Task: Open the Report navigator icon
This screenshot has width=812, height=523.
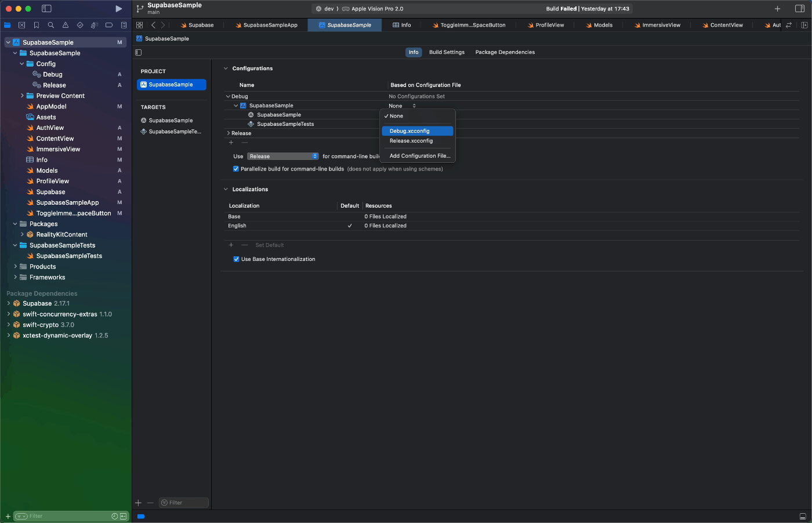Action: click(124, 25)
